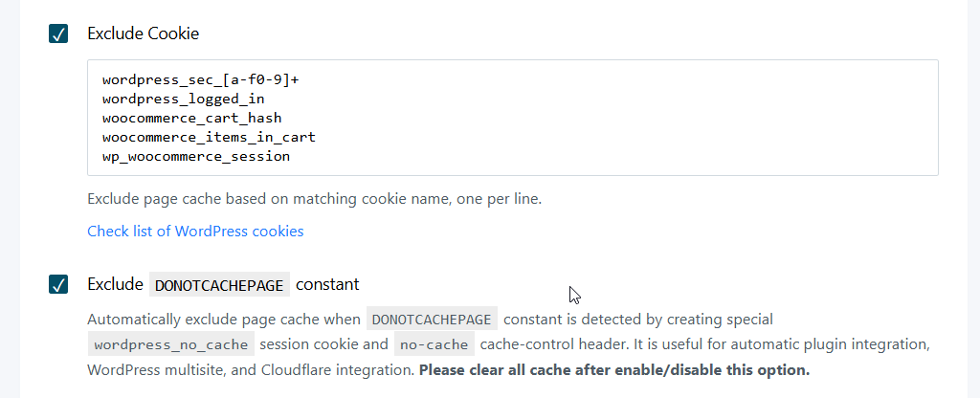
Task: Place cursor on wp_woocommerce_session line
Action: pos(195,156)
